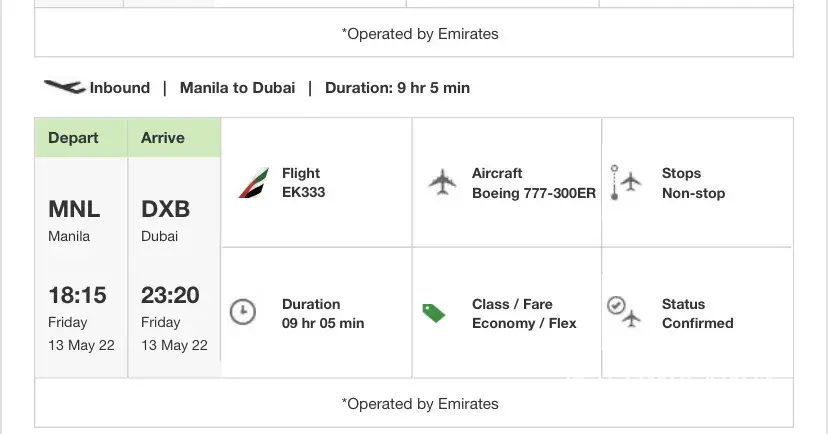Click Manila to Dubai route heading
This screenshot has width=828, height=434.
(237, 87)
